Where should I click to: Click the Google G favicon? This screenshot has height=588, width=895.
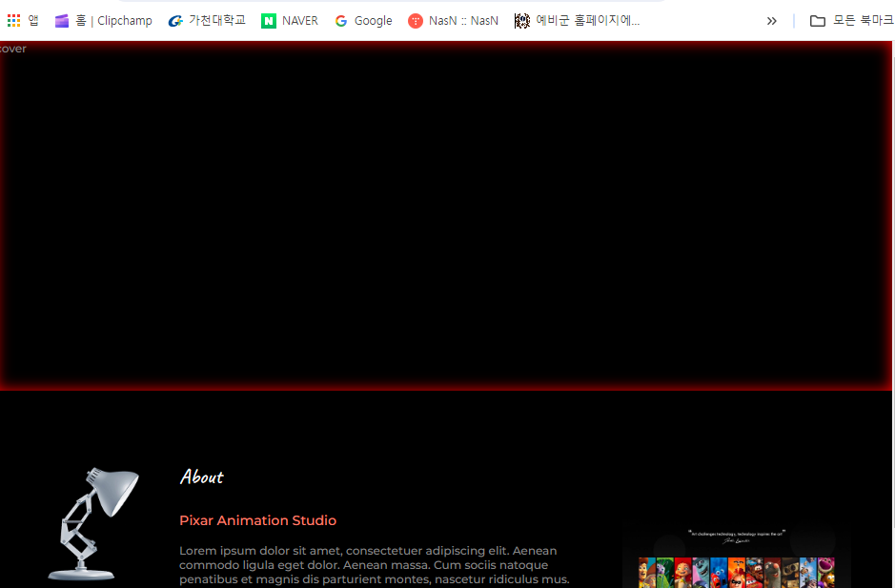(x=341, y=21)
